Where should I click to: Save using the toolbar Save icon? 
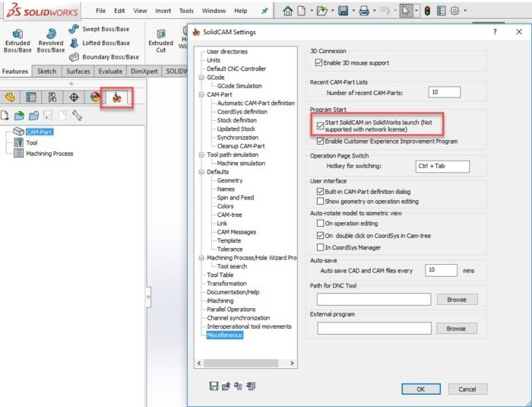coord(344,11)
